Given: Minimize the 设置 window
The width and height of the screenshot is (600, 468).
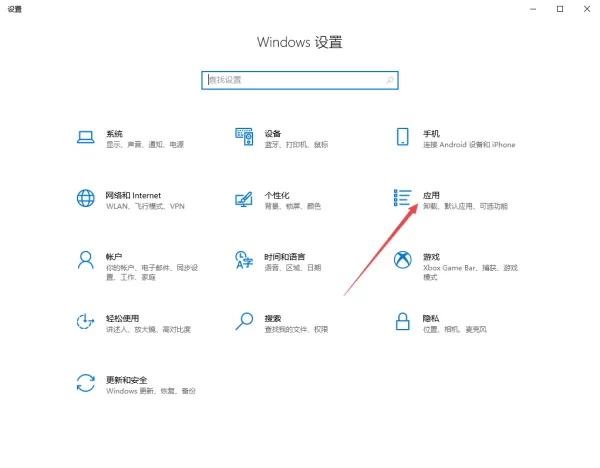Looking at the screenshot, I should click(533, 9).
